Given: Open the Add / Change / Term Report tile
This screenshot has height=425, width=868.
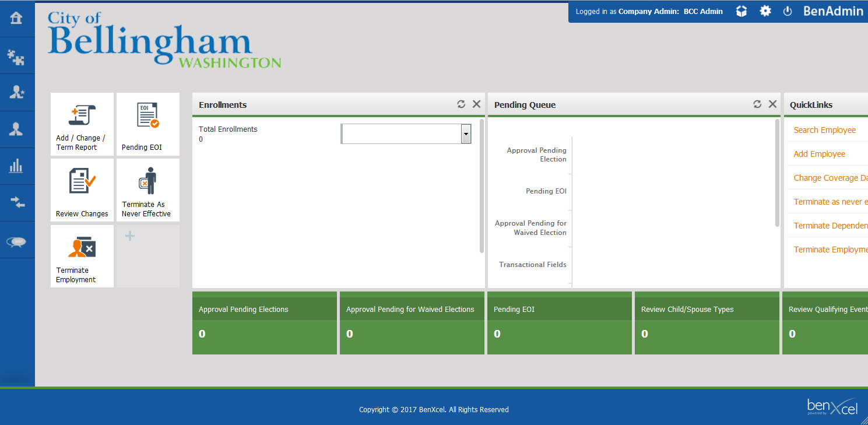Looking at the screenshot, I should tap(82, 124).
